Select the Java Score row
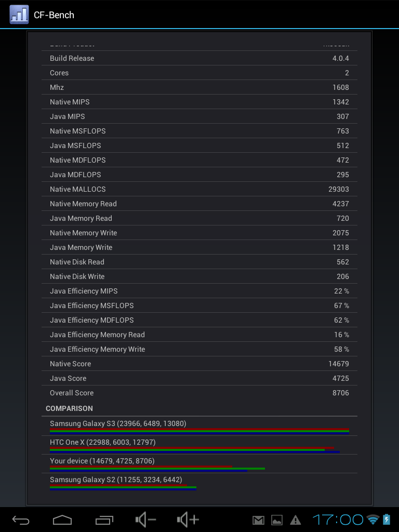Image resolution: width=399 pixels, height=532 pixels. tap(199, 379)
